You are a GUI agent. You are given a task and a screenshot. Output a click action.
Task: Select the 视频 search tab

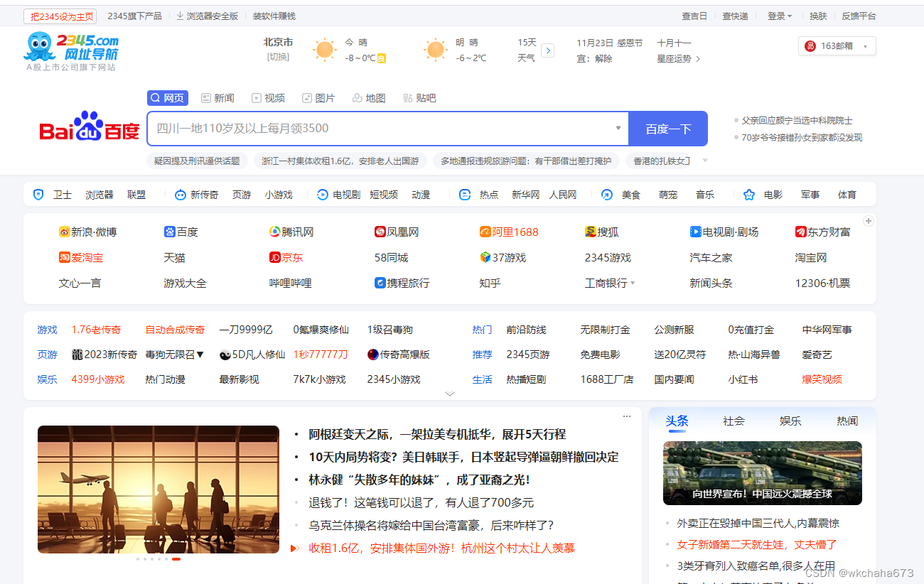coord(268,98)
